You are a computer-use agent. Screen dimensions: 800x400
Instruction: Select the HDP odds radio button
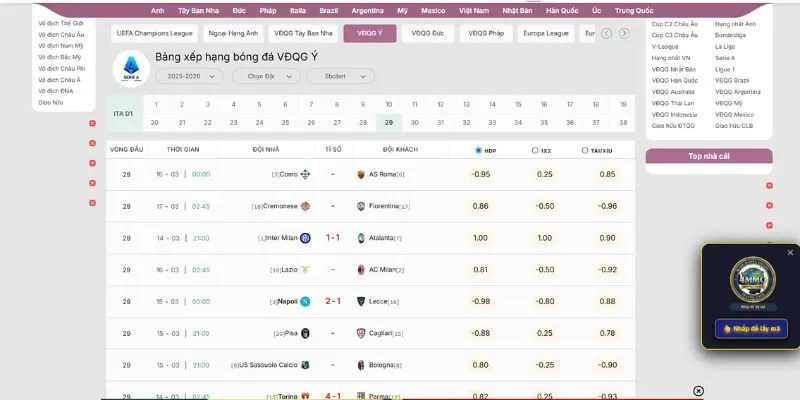tap(479, 149)
